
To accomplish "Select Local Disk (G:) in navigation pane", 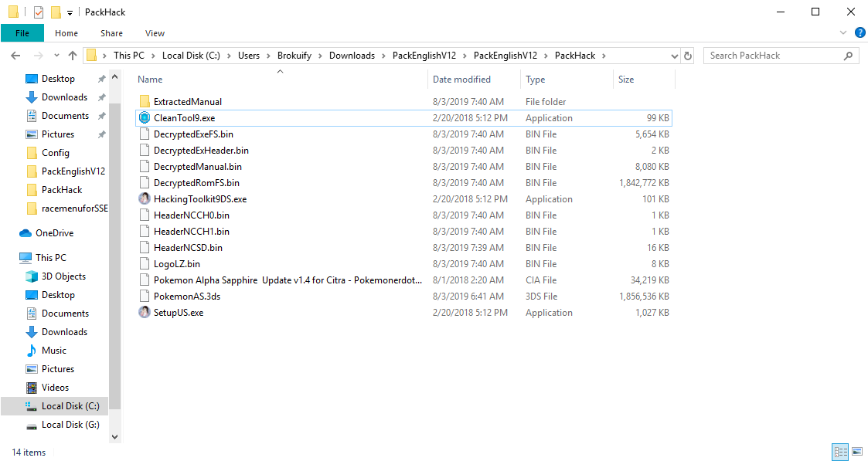I will [63, 425].
